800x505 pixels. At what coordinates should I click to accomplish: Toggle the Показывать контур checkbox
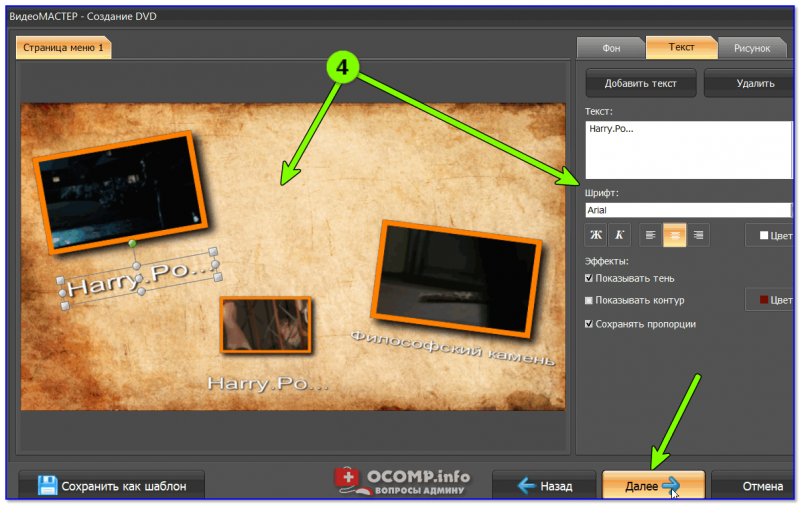pyautogui.click(x=589, y=300)
